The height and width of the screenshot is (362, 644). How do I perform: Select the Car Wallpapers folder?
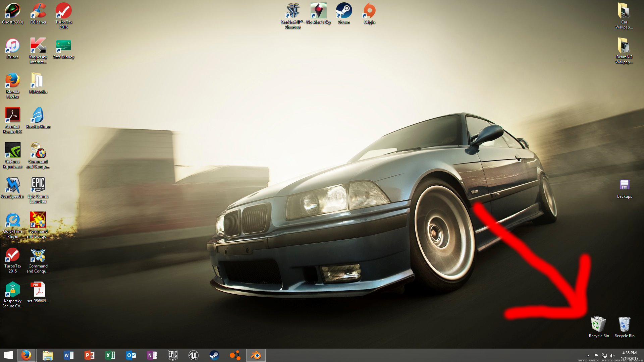(x=624, y=16)
